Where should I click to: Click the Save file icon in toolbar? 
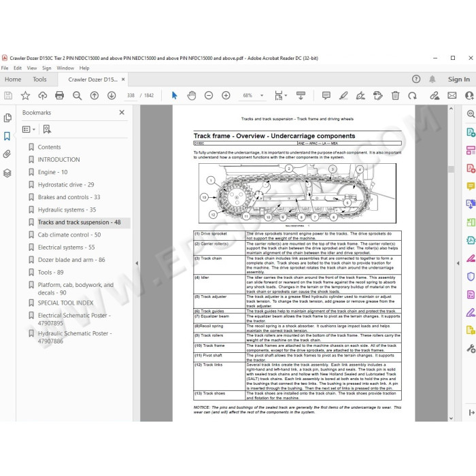tap(8, 96)
